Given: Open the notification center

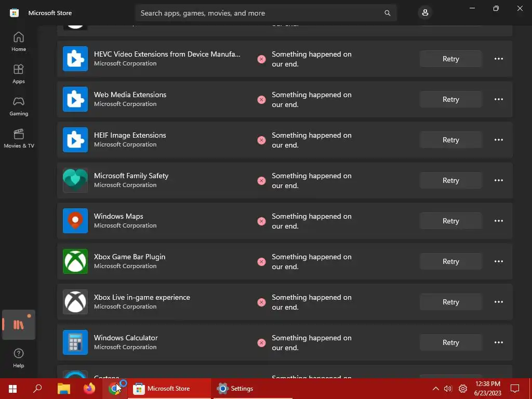Looking at the screenshot, I should (x=515, y=389).
